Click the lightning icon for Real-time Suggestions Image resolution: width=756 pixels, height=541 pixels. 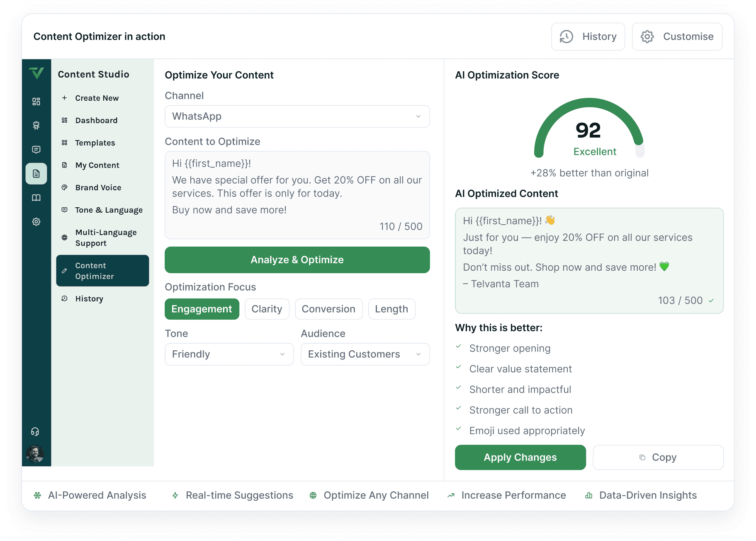coord(175,495)
